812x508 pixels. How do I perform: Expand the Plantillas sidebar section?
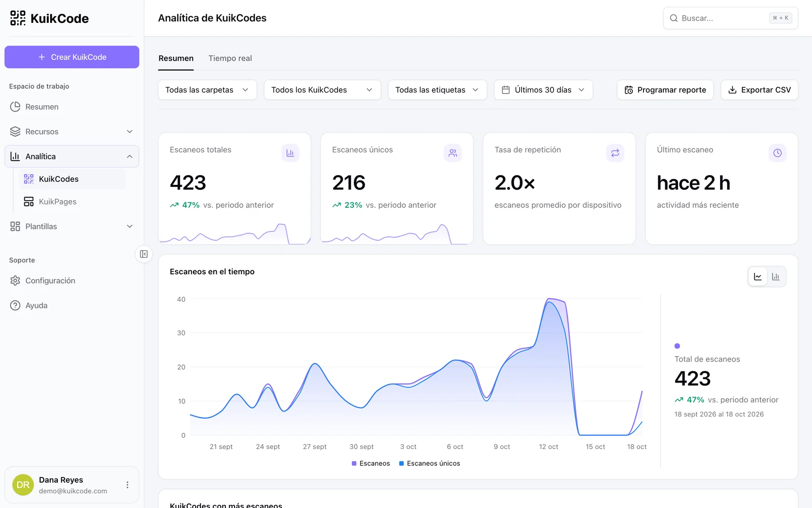72,227
